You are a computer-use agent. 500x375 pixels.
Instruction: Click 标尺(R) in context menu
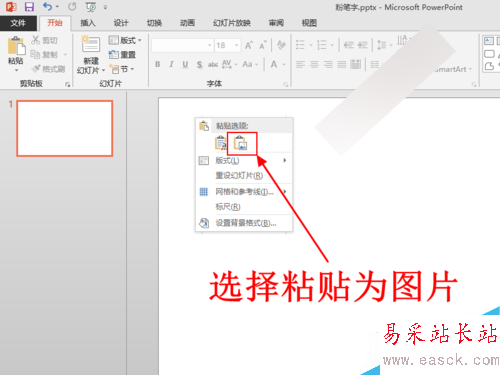[243, 207]
